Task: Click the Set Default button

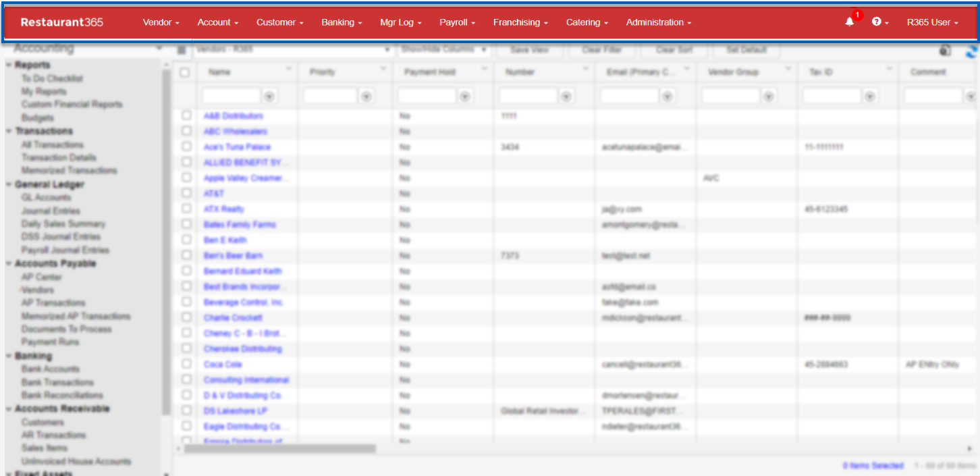Action: (746, 50)
